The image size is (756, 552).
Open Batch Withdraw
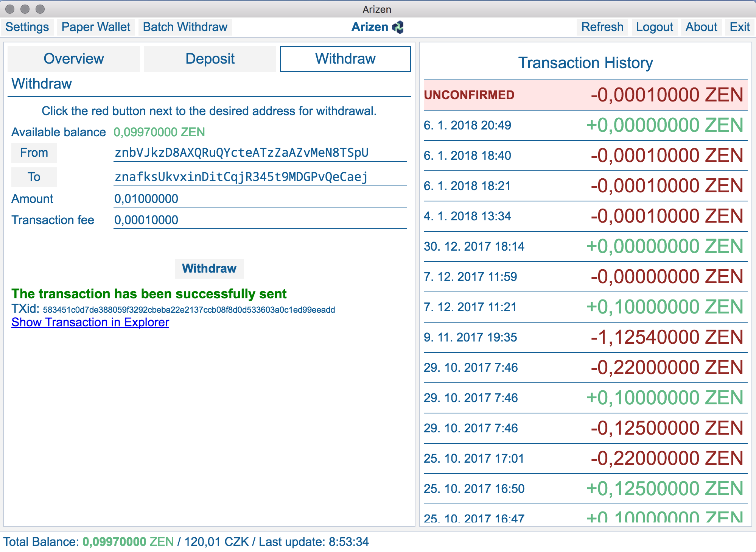[185, 27]
